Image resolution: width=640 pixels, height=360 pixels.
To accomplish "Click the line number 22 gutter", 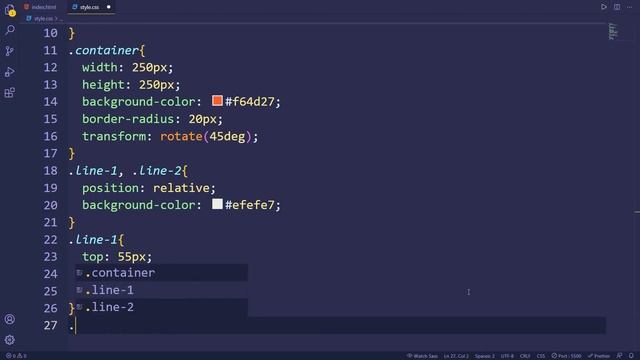I will [50, 239].
